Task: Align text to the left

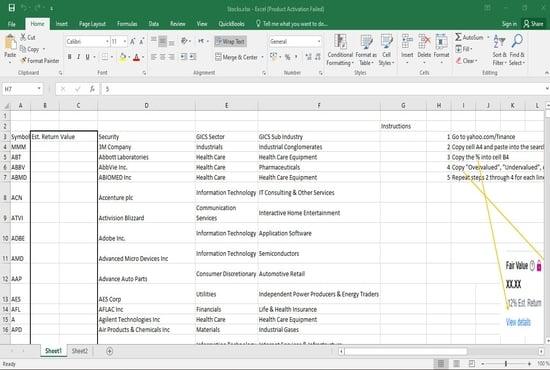Action: pos(154,57)
